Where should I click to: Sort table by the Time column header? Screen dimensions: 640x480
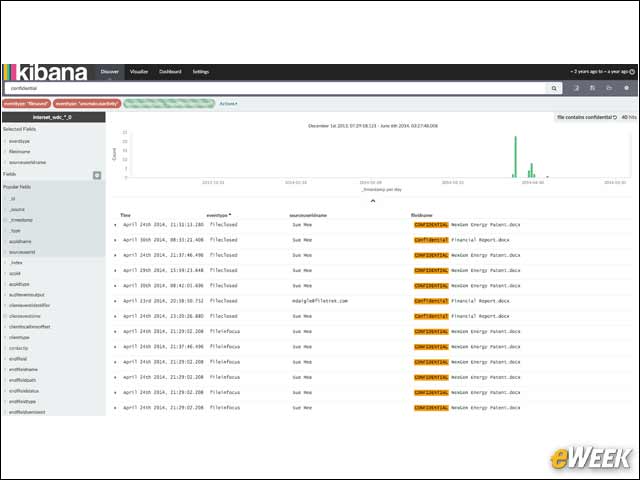[125, 215]
